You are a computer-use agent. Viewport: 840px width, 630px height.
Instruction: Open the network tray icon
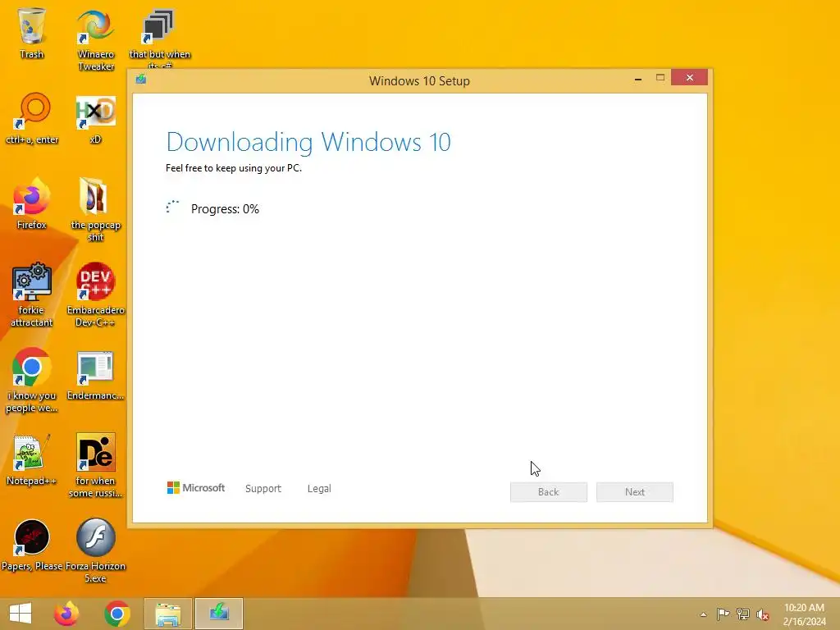point(743,614)
